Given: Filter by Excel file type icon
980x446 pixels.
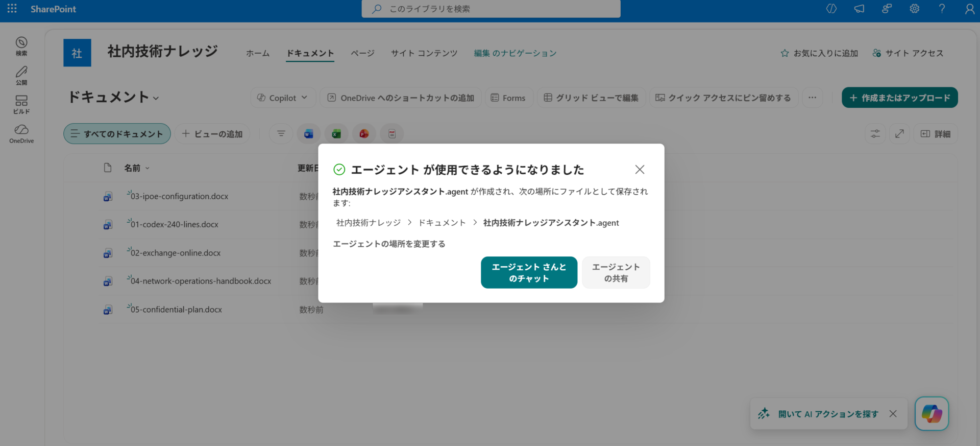Looking at the screenshot, I should (x=336, y=134).
